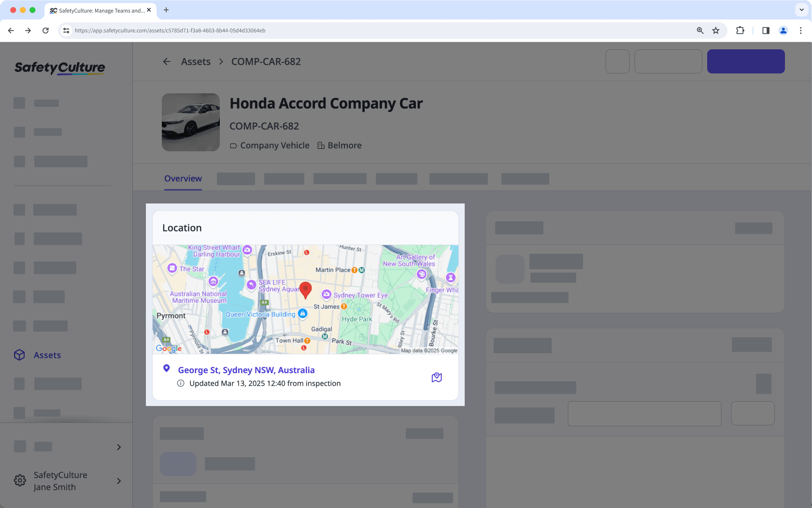Switch to the Overview tab
The height and width of the screenshot is (508, 812).
pos(183,178)
